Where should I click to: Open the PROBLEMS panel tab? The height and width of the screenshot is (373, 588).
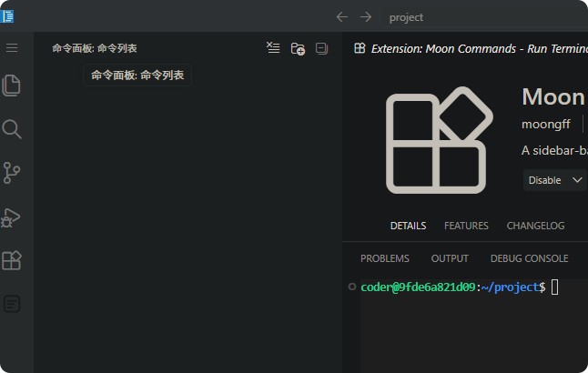(x=385, y=258)
